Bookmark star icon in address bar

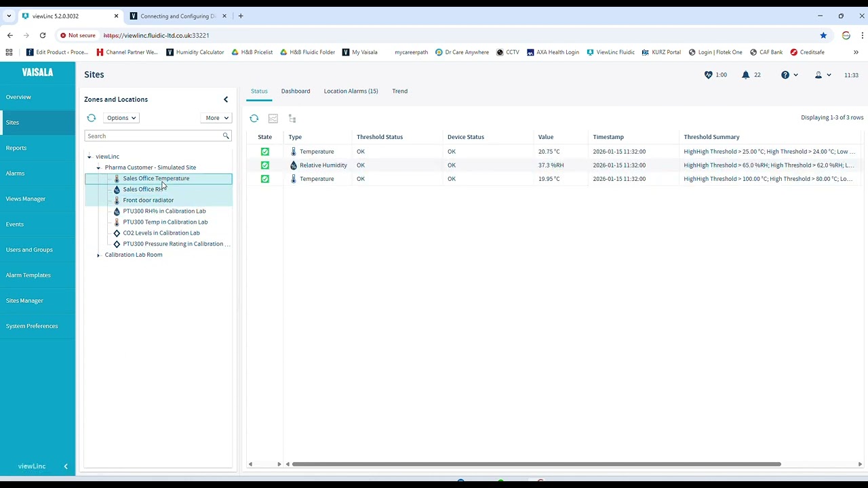point(823,35)
